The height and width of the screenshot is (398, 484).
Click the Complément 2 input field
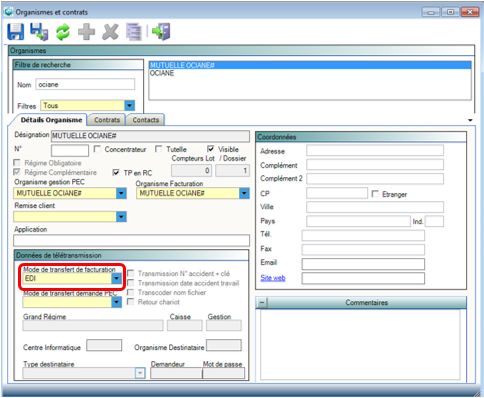tap(375, 178)
